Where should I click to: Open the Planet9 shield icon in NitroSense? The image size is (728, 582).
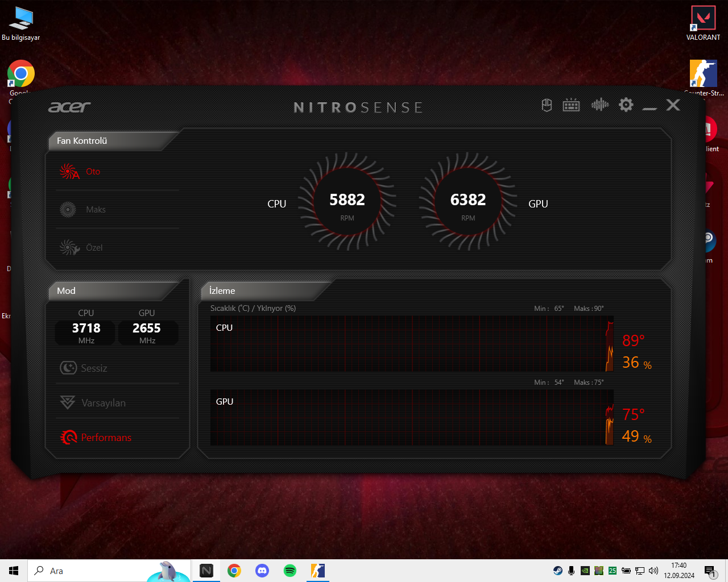pos(547,105)
